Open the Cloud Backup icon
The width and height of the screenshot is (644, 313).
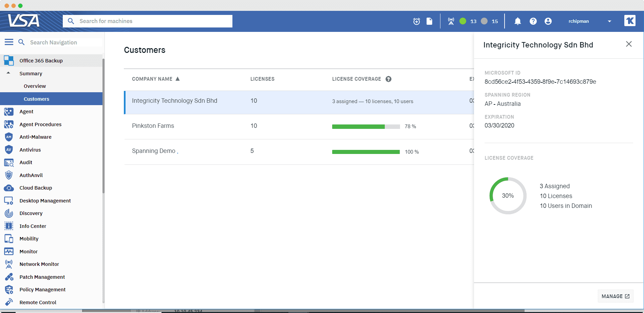tap(9, 188)
